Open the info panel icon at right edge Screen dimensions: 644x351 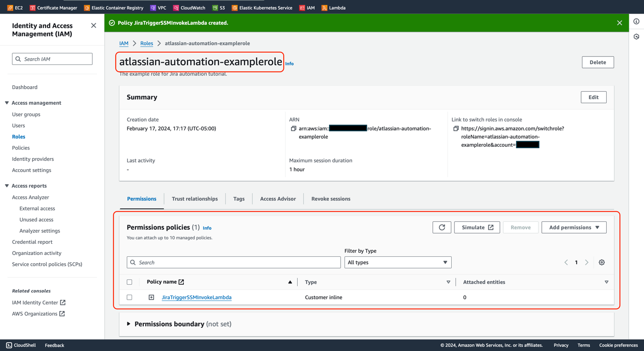click(x=637, y=21)
